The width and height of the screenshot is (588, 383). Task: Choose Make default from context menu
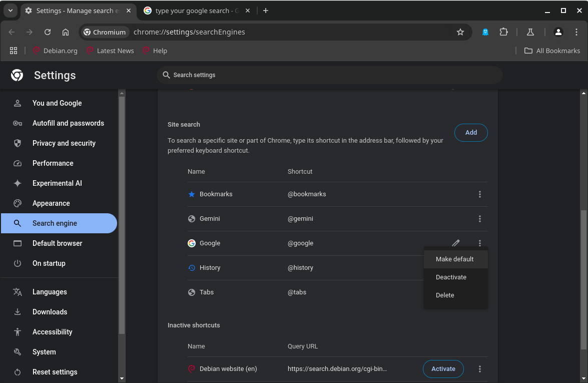click(455, 259)
